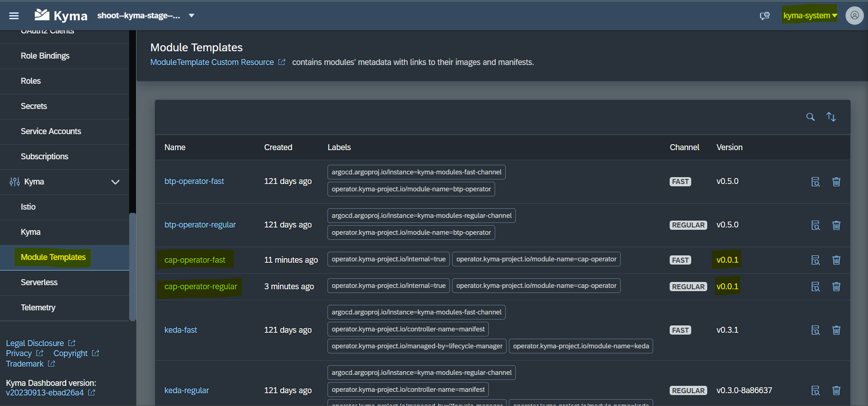Image resolution: width=868 pixels, height=406 pixels.
Task: View details icon for cap-operator-regular
Action: pos(815,287)
